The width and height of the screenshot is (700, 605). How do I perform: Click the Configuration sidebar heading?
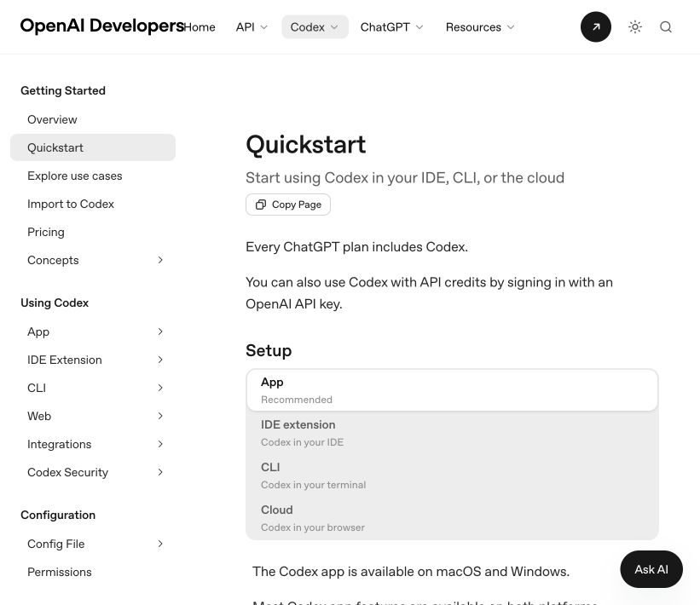58,515
